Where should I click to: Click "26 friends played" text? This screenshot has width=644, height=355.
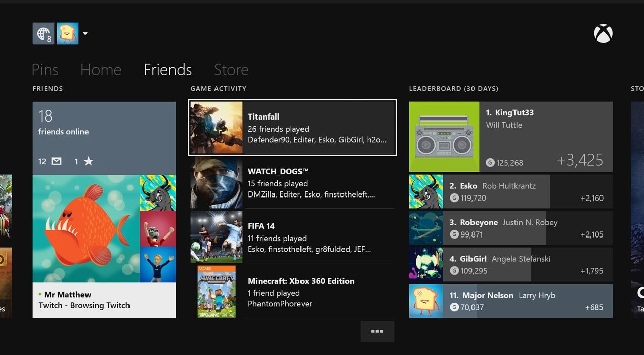278,129
